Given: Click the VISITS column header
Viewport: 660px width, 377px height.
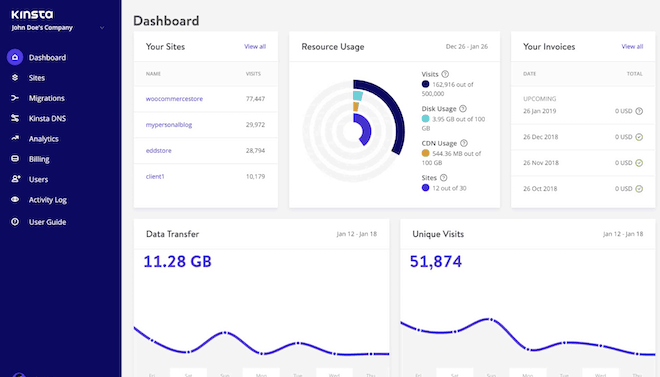Looking at the screenshot, I should point(253,74).
